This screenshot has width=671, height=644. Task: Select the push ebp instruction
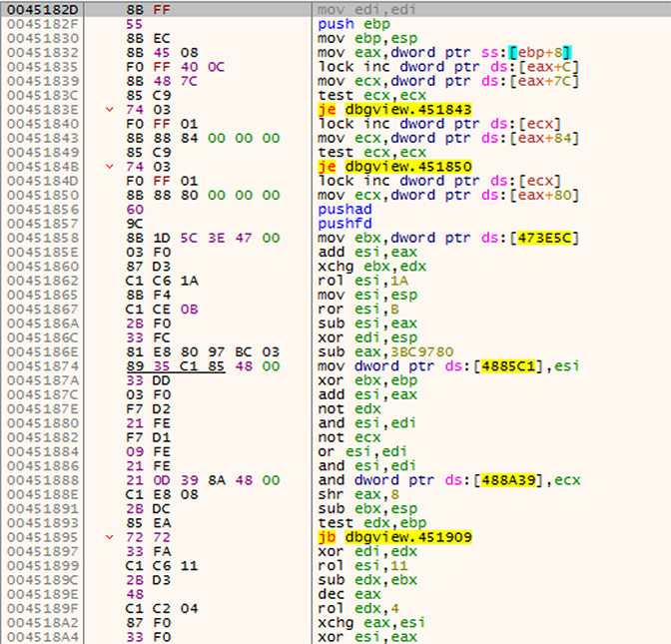[341, 22]
